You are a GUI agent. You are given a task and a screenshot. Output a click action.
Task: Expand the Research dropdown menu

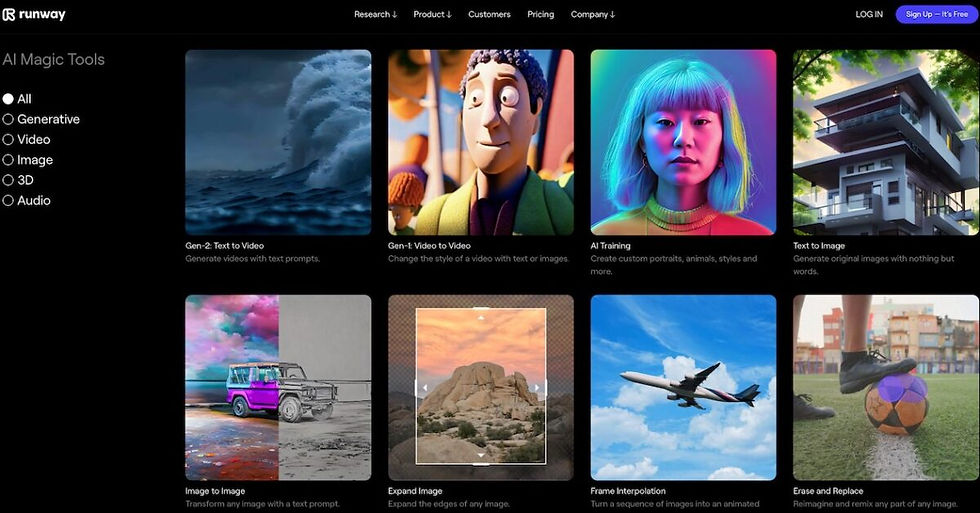tap(376, 14)
